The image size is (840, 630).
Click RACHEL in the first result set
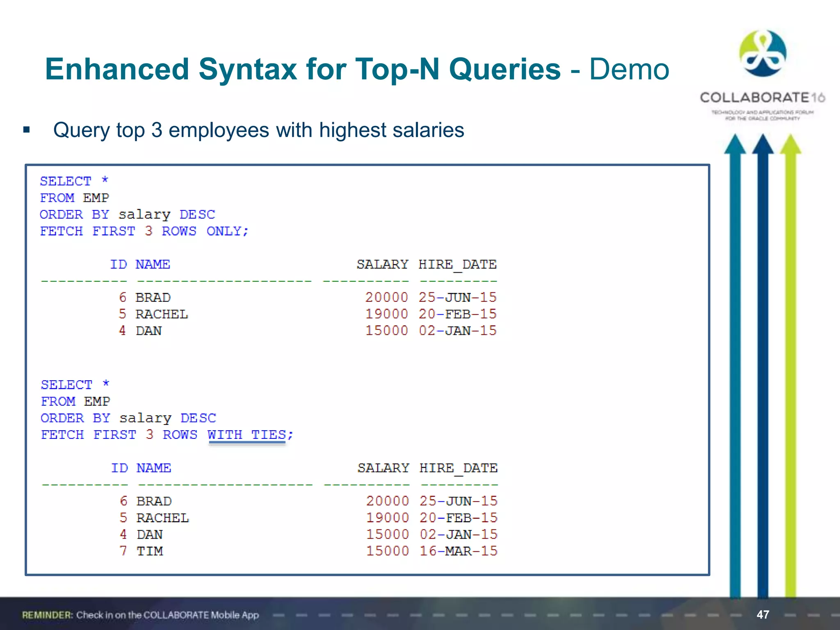(x=162, y=314)
